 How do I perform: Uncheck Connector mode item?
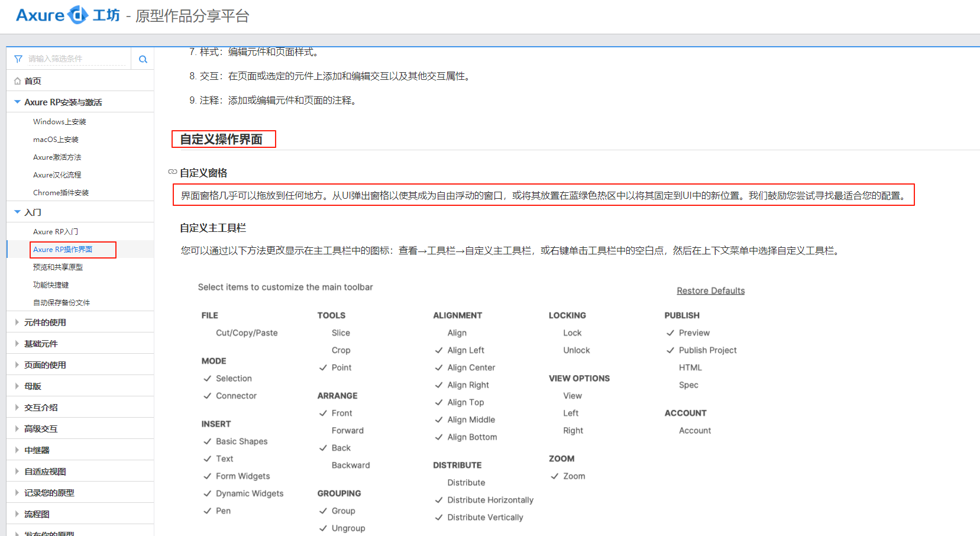pos(230,396)
